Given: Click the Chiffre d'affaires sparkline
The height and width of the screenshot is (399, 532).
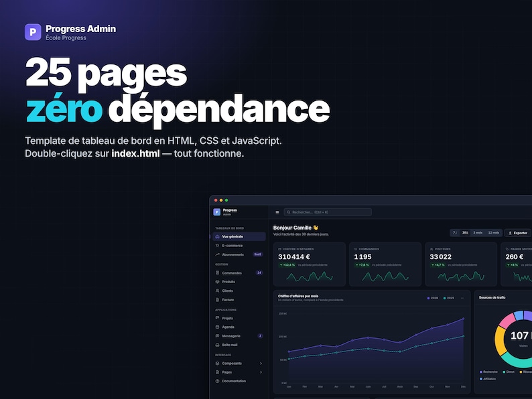Looking at the screenshot, I should (x=310, y=276).
